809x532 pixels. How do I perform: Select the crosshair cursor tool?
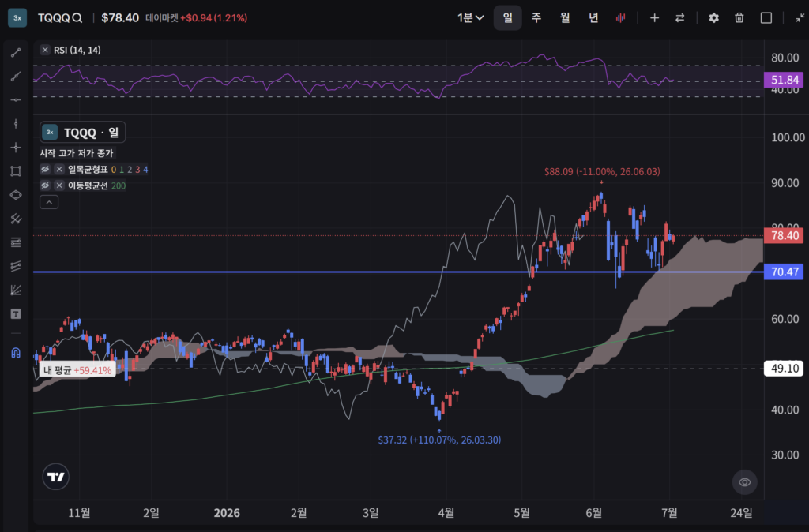[x=16, y=148]
